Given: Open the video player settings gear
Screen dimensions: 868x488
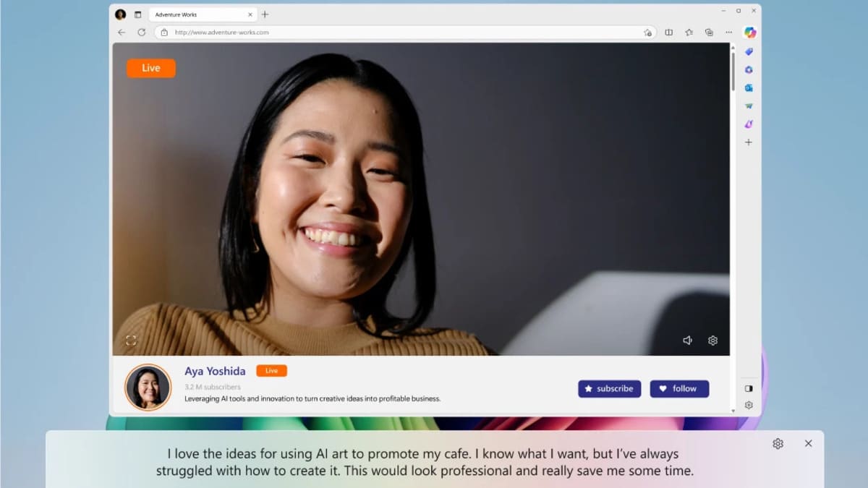Looking at the screenshot, I should [712, 341].
